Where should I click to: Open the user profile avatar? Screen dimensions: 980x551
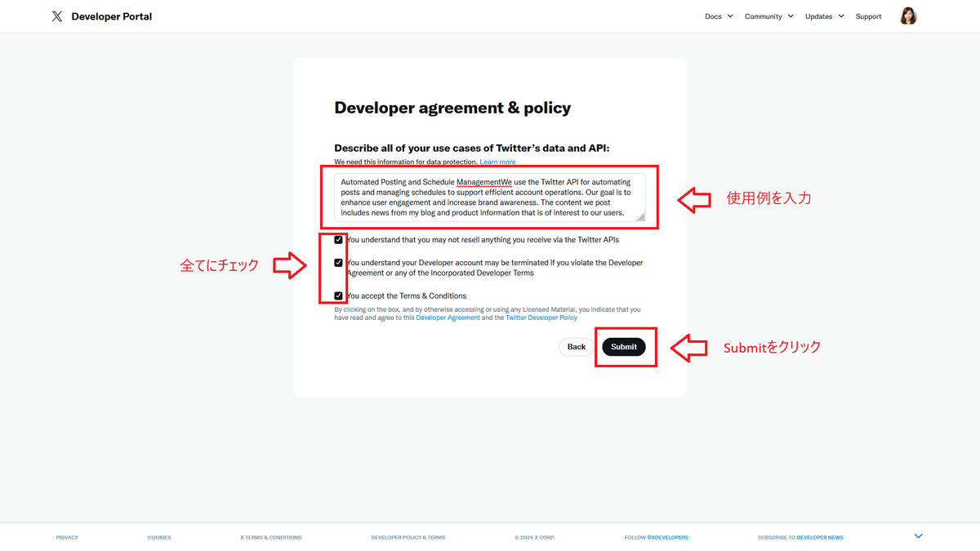[x=908, y=16]
